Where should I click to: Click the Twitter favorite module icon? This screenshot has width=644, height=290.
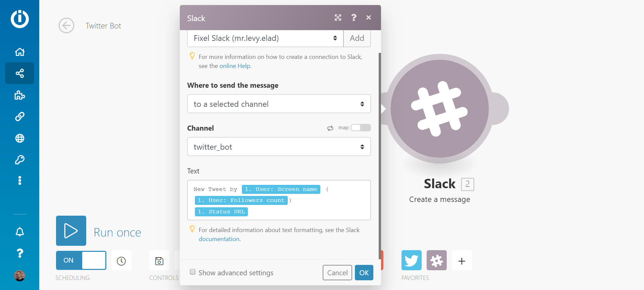coord(411,260)
